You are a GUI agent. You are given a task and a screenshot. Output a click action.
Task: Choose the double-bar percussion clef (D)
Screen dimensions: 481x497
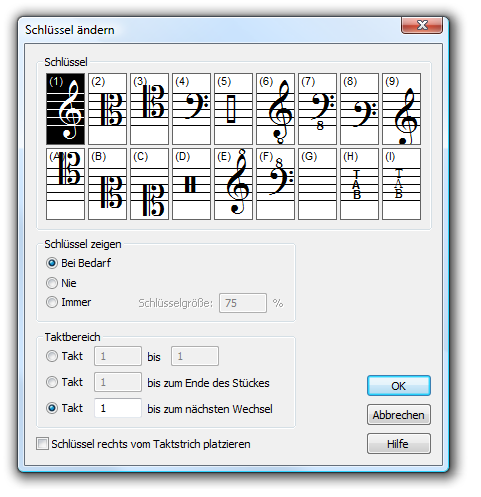tap(191, 184)
